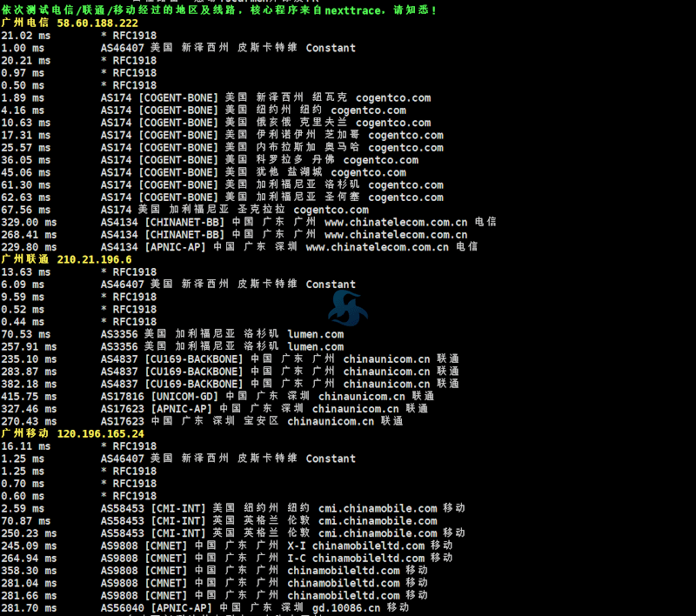Click 'chinamobileltd.com' in the 281.04 ms row
Screen dimensions: 696x616
click(344, 583)
